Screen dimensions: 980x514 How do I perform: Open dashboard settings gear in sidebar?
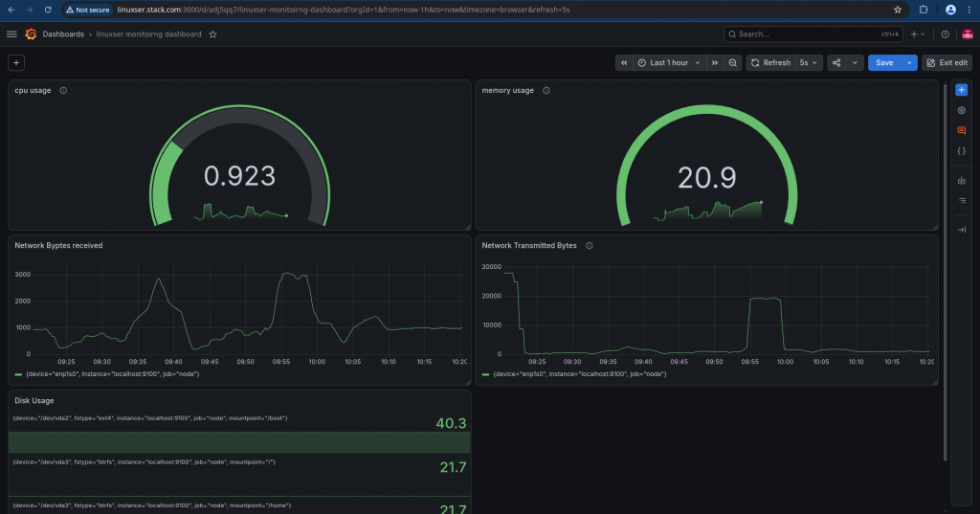click(x=961, y=110)
